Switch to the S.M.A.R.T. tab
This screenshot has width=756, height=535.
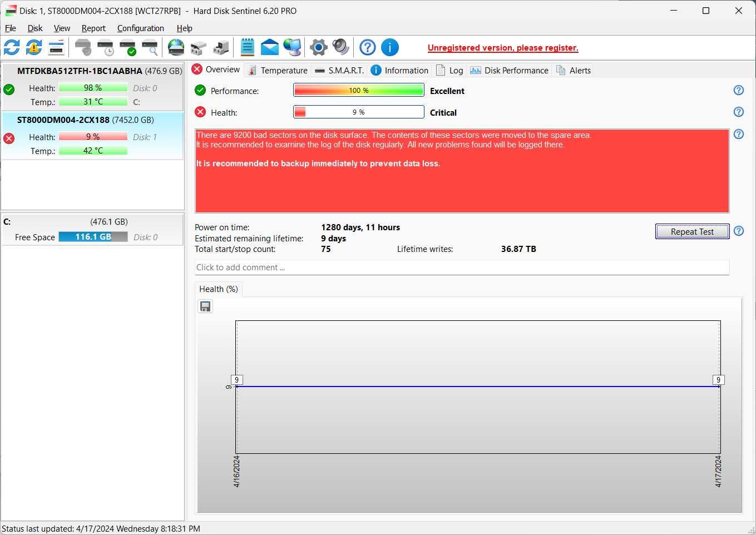(x=339, y=71)
